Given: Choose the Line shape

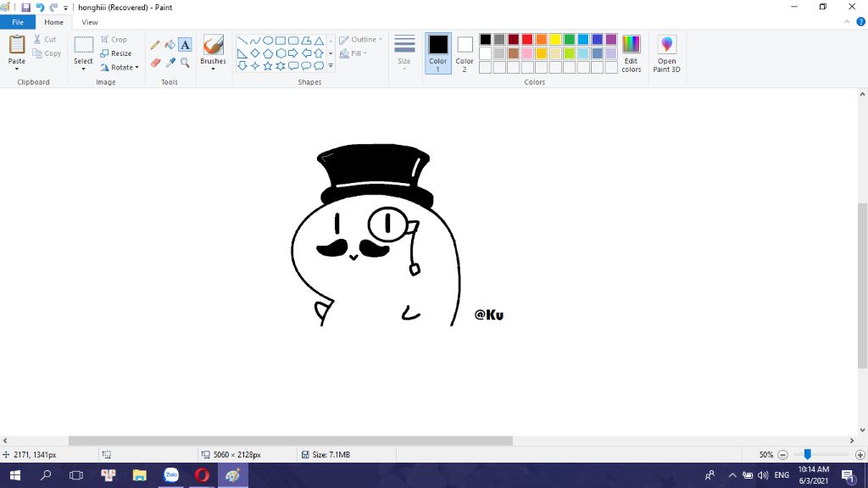Looking at the screenshot, I should tap(242, 41).
